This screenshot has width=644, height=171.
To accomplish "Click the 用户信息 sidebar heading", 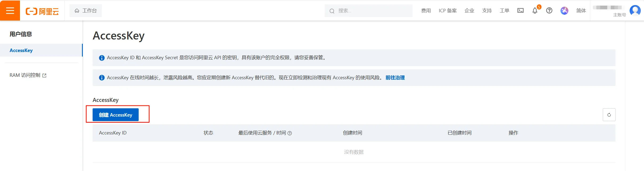I will [x=21, y=34].
